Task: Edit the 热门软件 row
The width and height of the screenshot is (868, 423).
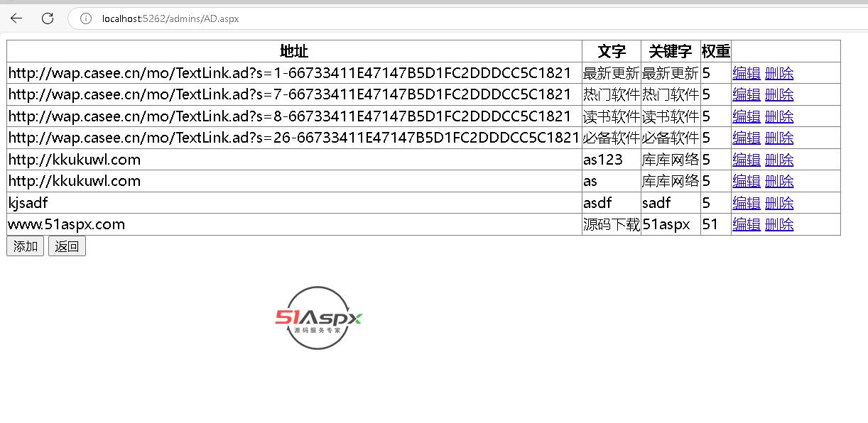Action: (747, 94)
